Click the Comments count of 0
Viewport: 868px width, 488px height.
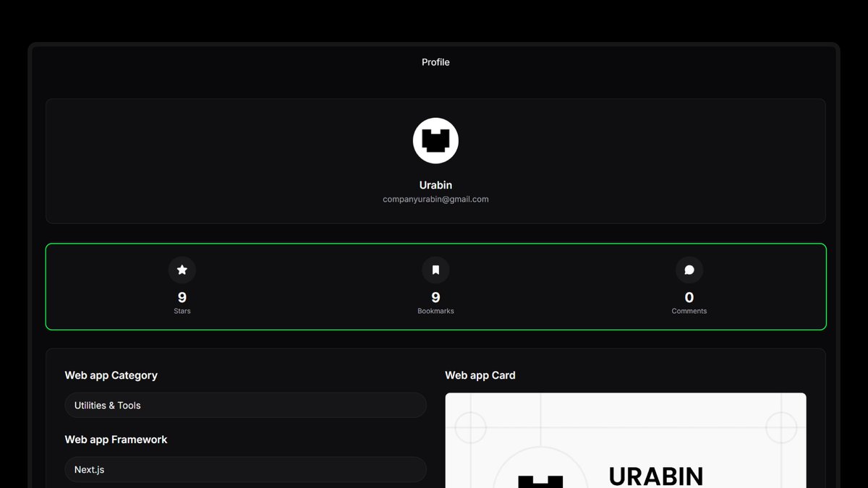(x=689, y=297)
